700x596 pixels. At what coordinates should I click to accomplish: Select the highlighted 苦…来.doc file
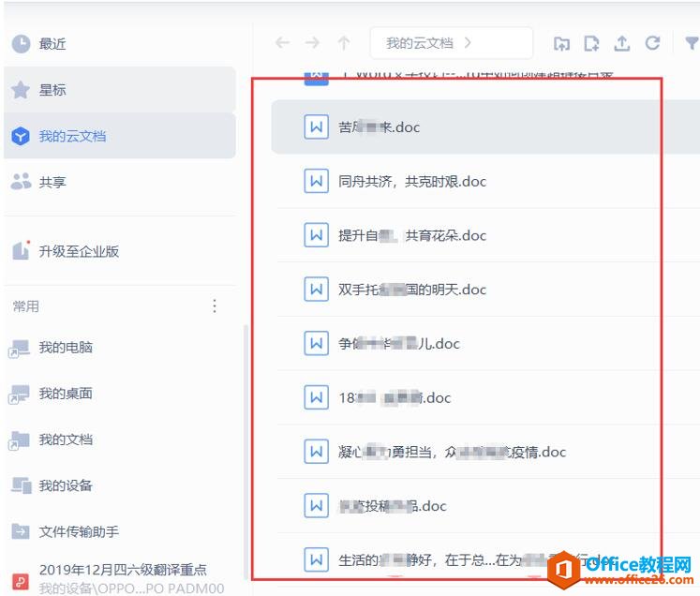pos(485,127)
